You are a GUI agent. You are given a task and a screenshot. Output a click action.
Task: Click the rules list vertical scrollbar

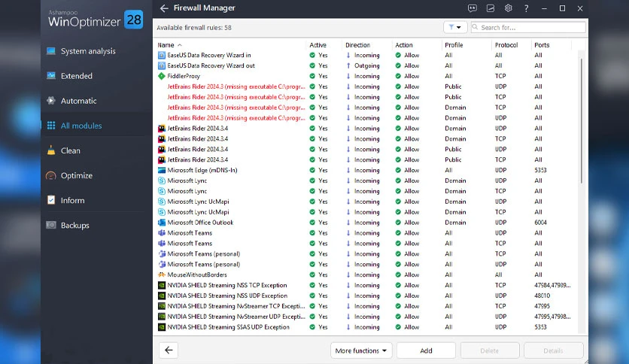(581, 121)
